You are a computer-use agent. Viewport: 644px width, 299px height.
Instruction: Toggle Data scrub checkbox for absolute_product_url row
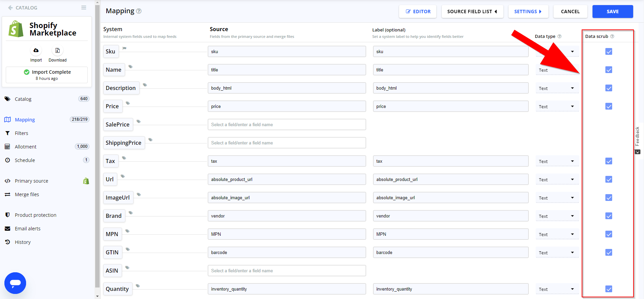[609, 179]
